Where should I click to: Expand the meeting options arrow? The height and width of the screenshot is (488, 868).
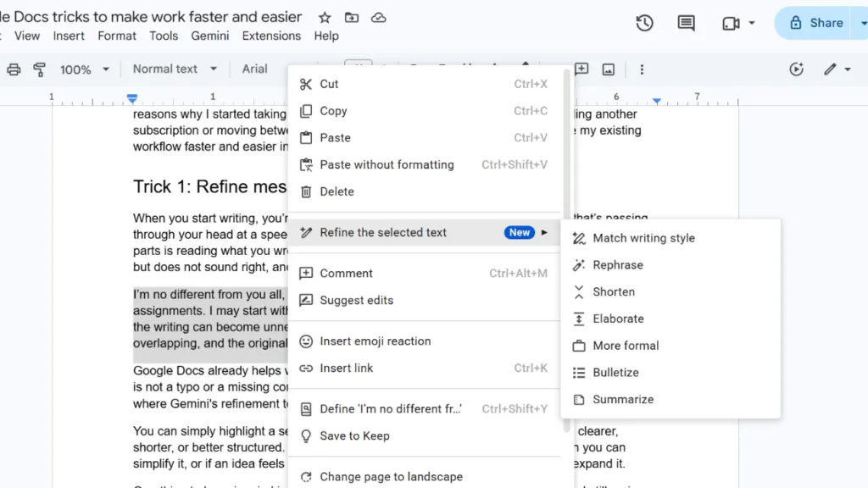[752, 23]
